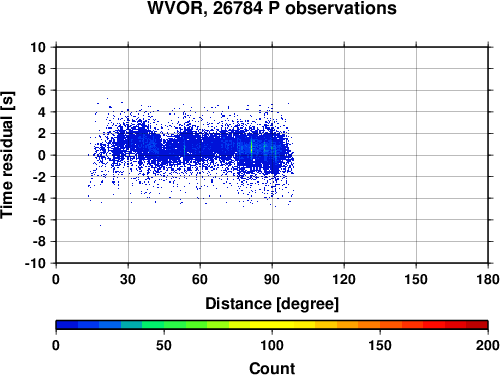
Task: Click the x-axis tick label 180
Action: click(x=488, y=279)
